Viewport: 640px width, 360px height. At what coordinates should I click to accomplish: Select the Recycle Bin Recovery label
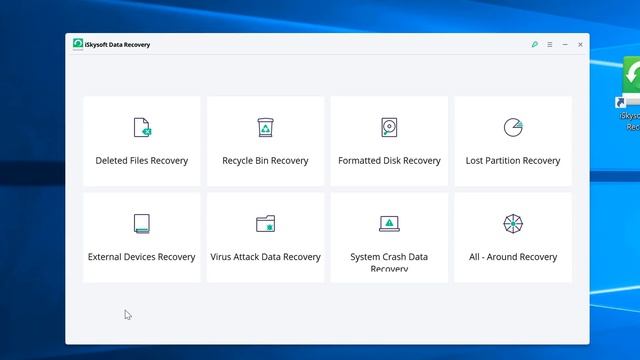tap(265, 161)
